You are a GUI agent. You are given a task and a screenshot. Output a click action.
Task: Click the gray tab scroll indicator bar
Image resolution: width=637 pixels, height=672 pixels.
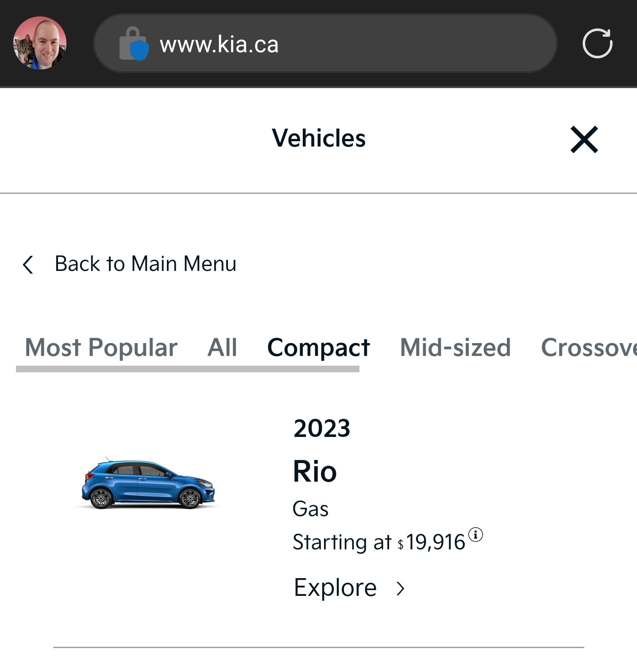(188, 369)
